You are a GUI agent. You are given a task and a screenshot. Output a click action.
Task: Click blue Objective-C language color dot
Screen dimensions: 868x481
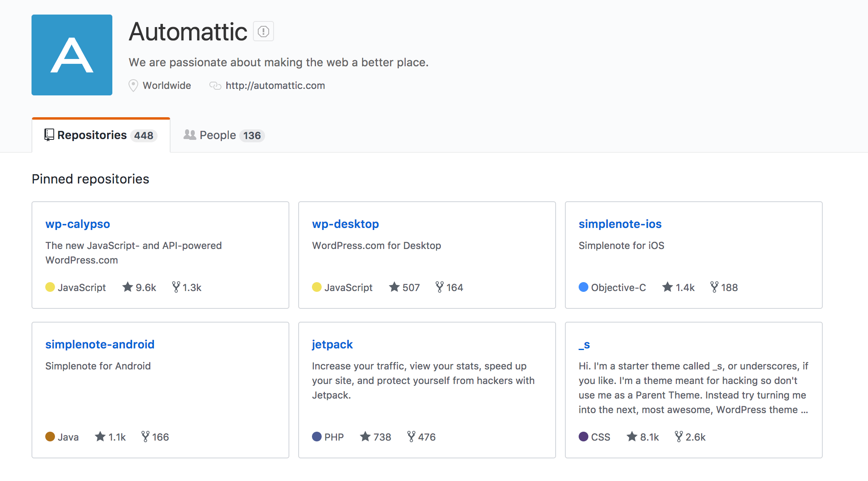click(584, 287)
